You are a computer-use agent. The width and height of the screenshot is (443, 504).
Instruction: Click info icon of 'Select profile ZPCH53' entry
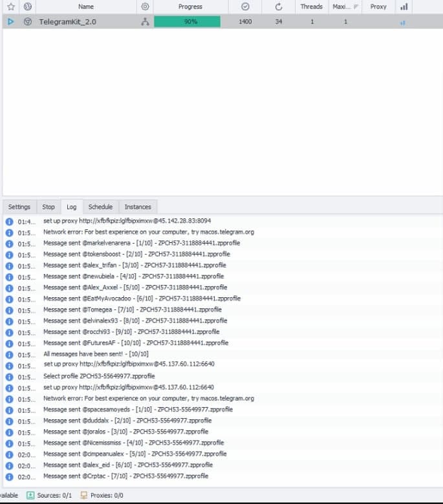point(9,377)
